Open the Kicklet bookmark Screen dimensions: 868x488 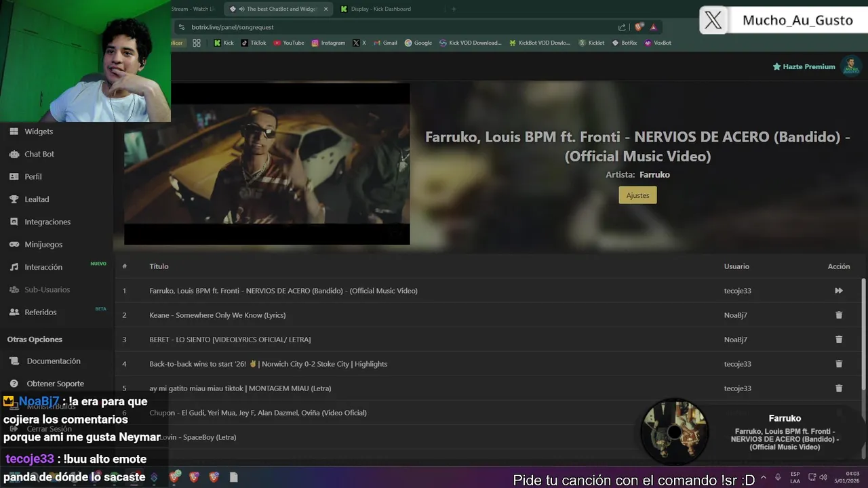tap(591, 43)
